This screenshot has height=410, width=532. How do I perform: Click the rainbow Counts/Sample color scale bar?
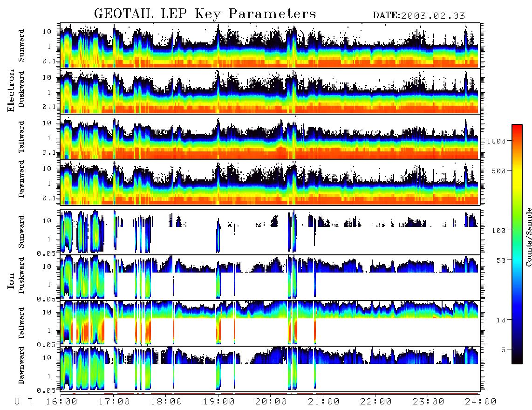point(517,244)
